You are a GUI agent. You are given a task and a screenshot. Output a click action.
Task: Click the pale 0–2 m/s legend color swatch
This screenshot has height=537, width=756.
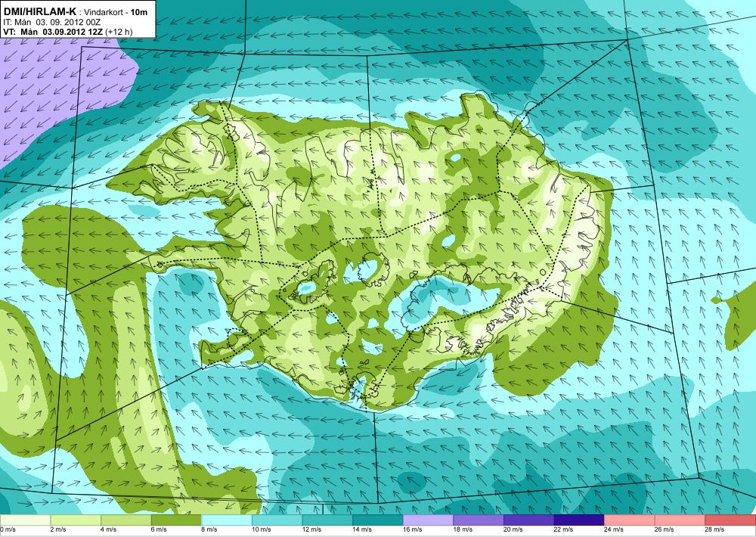click(x=25, y=520)
